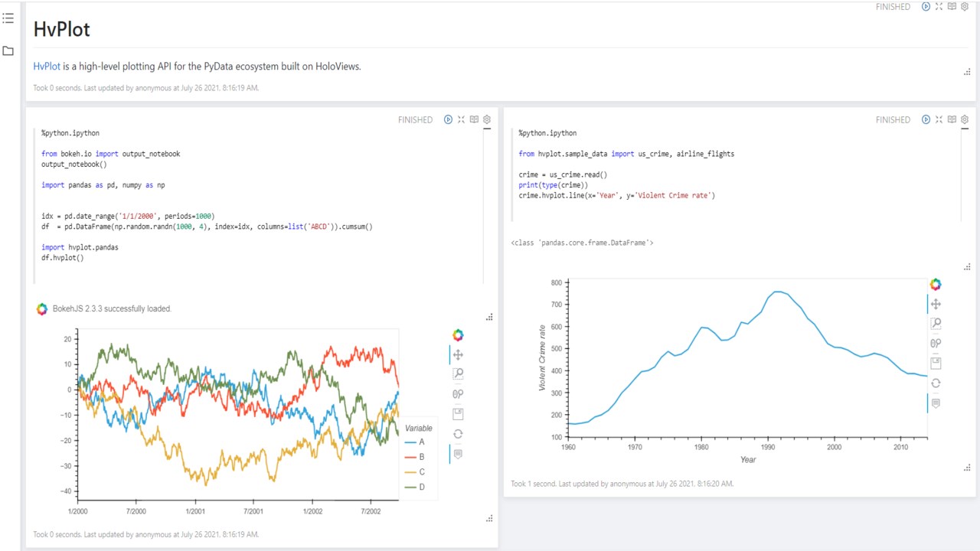Save the random walk plot image
The height and width of the screenshot is (551, 980).
pos(458,414)
